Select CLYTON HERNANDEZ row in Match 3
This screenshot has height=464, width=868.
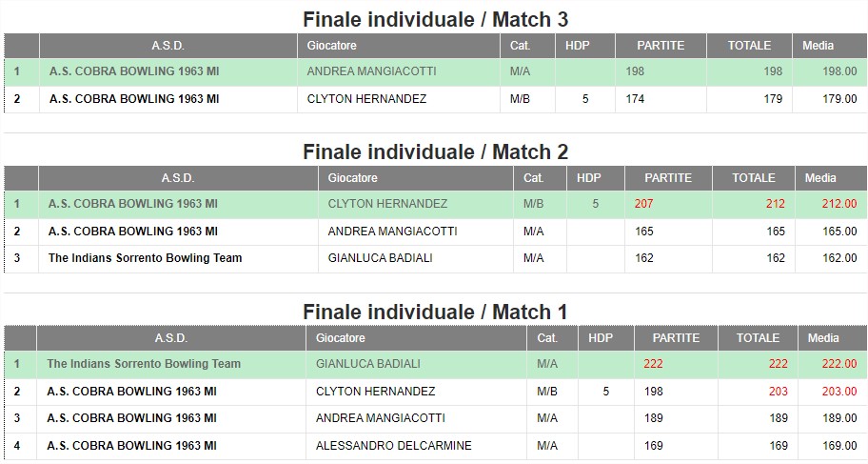coord(435,99)
